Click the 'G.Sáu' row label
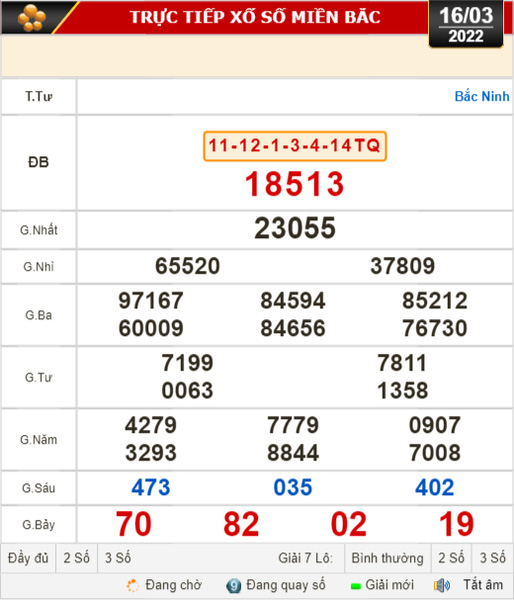 click(x=39, y=488)
